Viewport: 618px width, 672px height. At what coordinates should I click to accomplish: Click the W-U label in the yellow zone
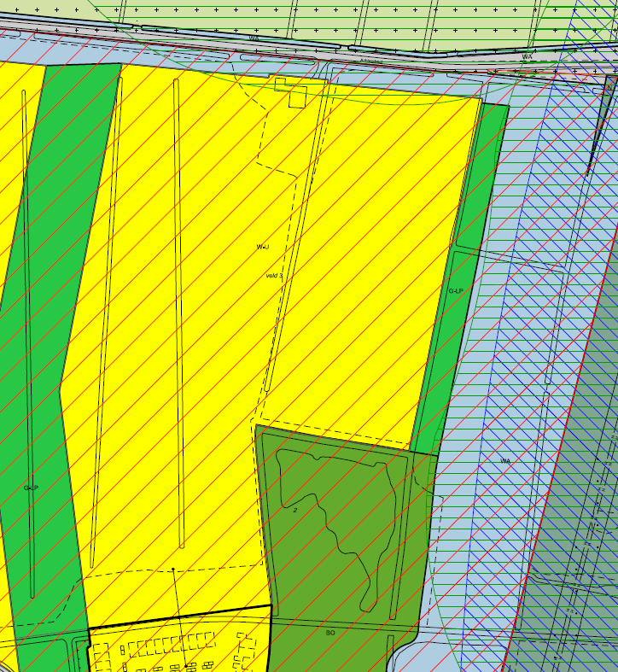tap(263, 247)
